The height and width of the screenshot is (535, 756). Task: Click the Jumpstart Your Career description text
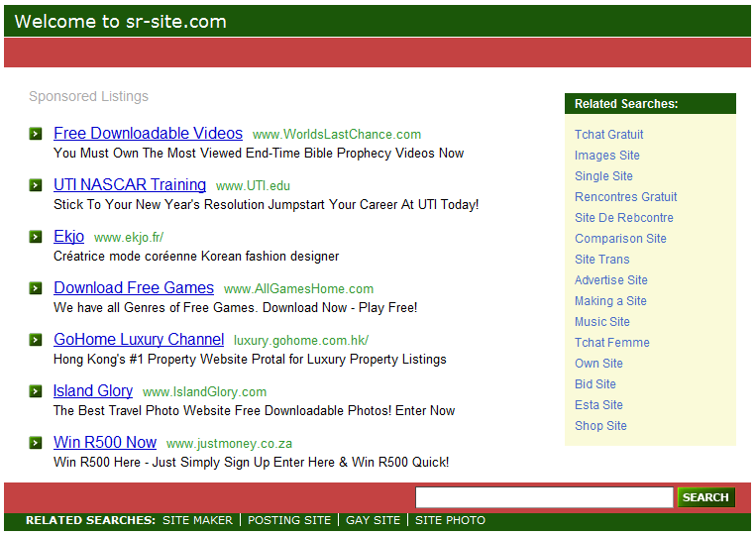point(267,205)
